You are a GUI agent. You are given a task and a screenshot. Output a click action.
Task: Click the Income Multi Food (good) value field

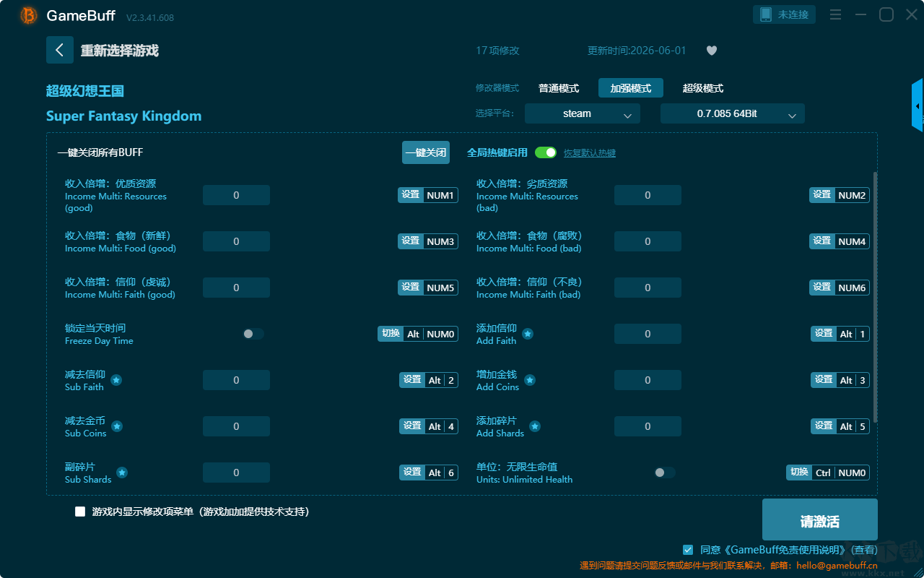tap(236, 241)
